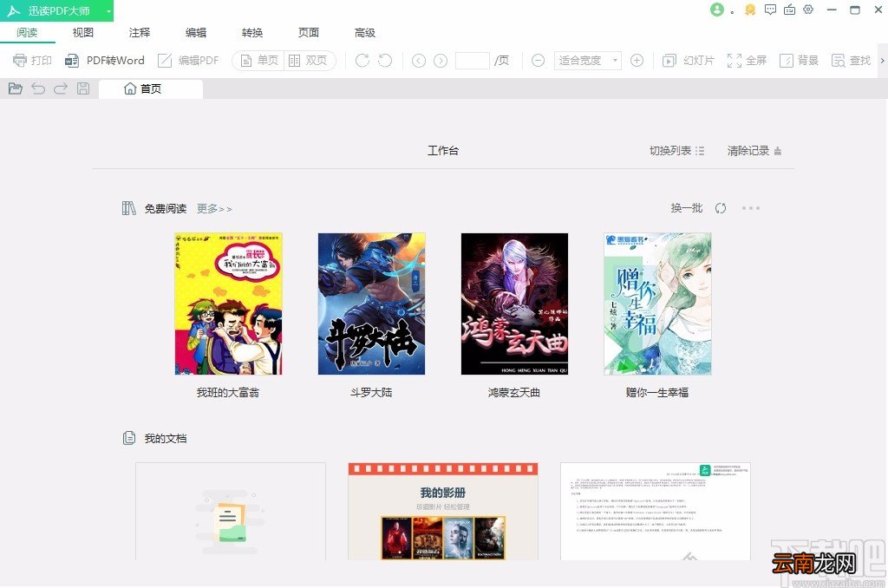Select the 页面 tab
The height and width of the screenshot is (588, 888).
tap(309, 33)
